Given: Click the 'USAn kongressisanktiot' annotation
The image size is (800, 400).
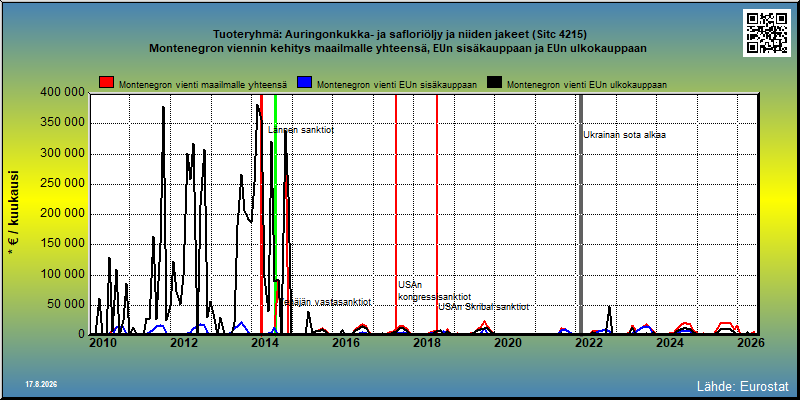Looking at the screenshot, I should (434, 291).
